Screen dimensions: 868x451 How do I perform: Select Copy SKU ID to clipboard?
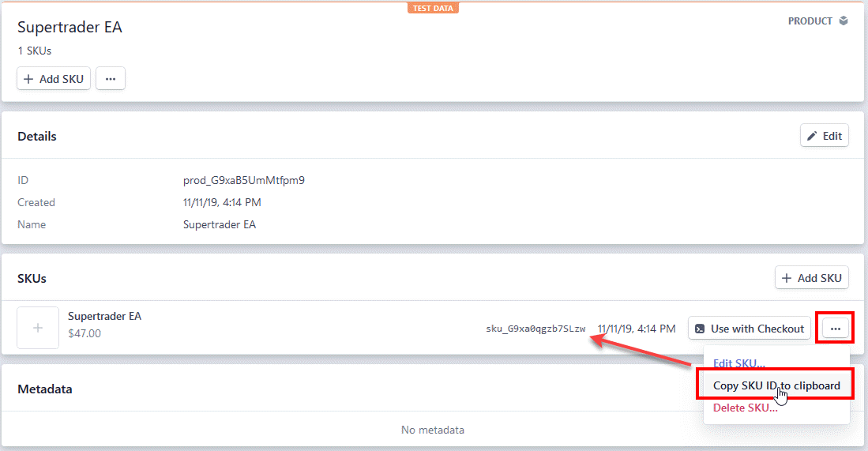pos(776,385)
